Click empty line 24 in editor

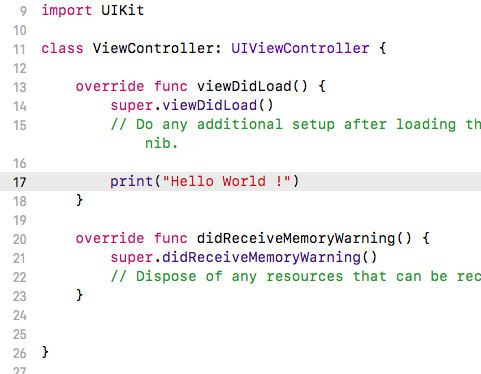point(253,315)
